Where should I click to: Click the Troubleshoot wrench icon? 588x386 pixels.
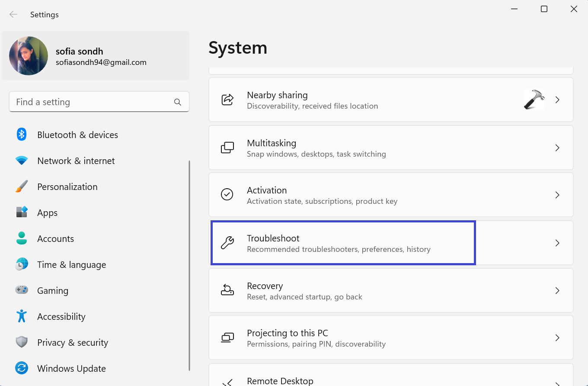pos(227,243)
